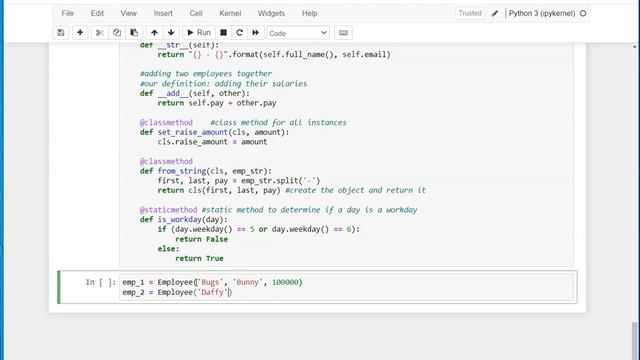Click the pencil edit mode icon
This screenshot has height=360, width=640.
click(x=495, y=13)
